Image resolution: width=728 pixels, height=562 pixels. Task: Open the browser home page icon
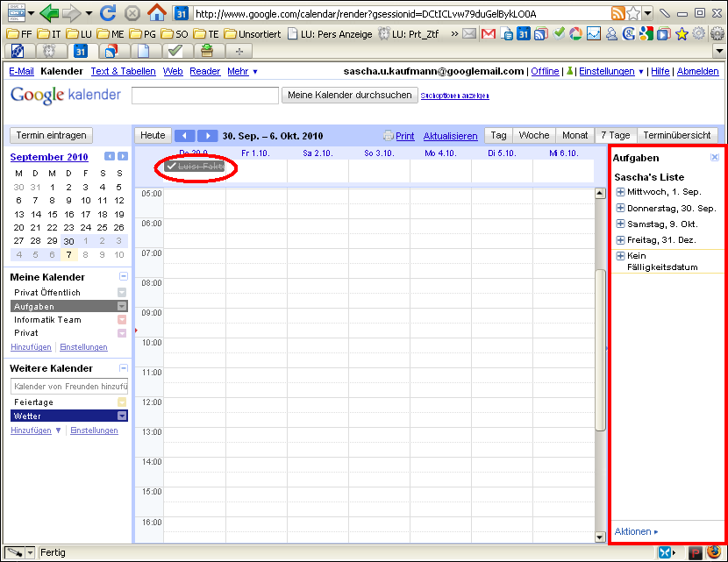[157, 13]
